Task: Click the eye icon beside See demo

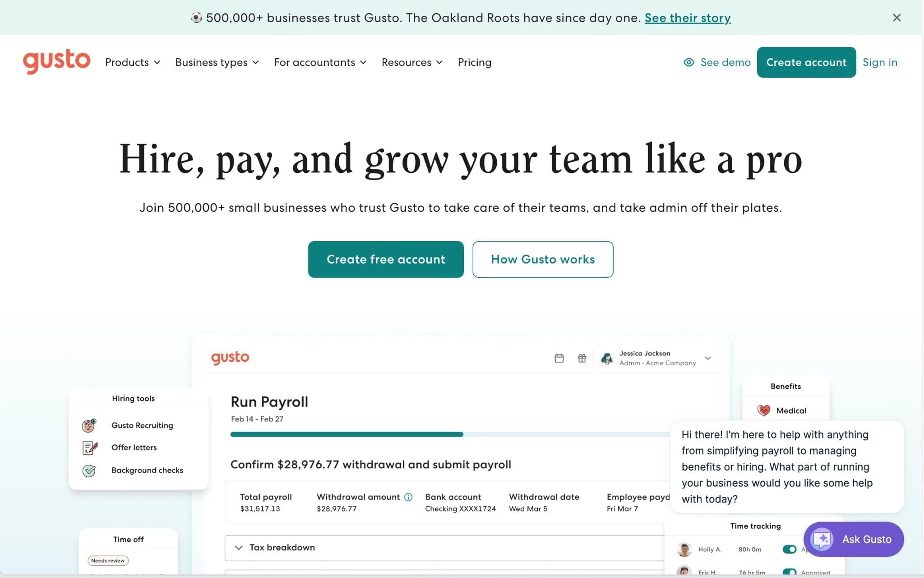Action: coord(688,62)
